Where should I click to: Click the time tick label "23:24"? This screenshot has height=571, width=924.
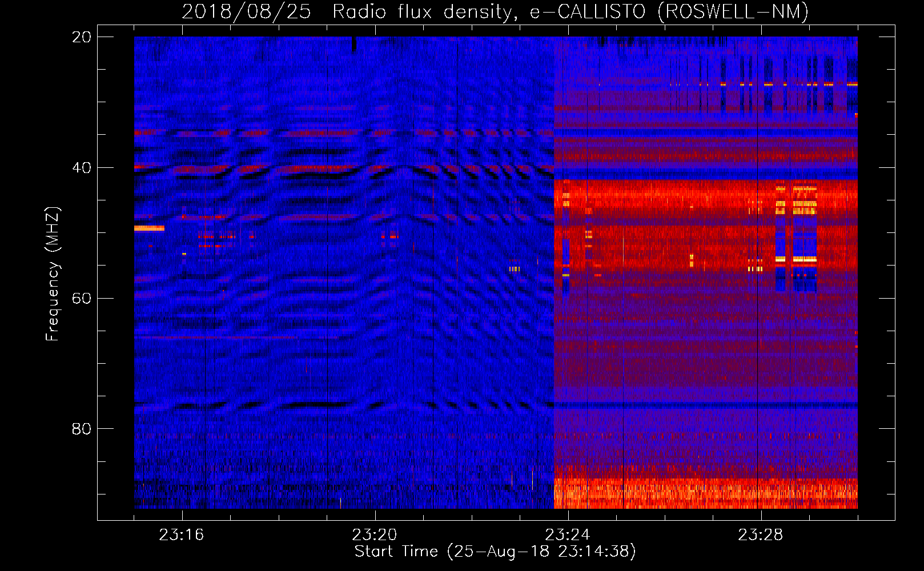coord(568,535)
